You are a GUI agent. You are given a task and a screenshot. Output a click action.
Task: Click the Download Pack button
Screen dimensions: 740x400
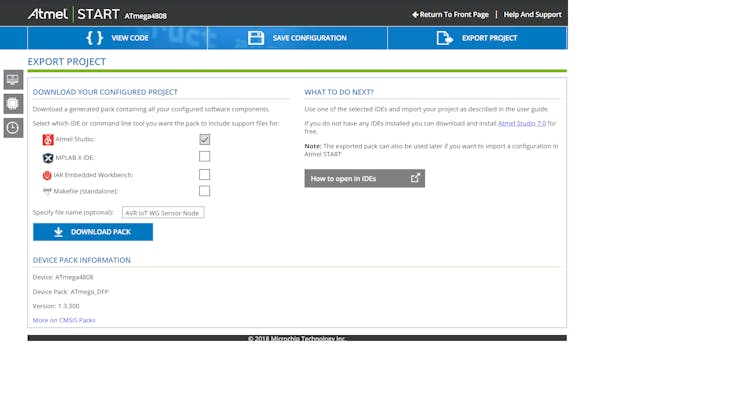(93, 232)
